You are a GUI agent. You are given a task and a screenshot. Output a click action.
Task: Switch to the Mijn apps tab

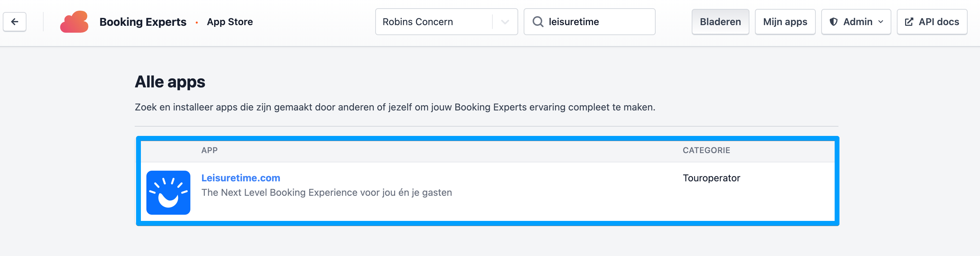point(784,22)
